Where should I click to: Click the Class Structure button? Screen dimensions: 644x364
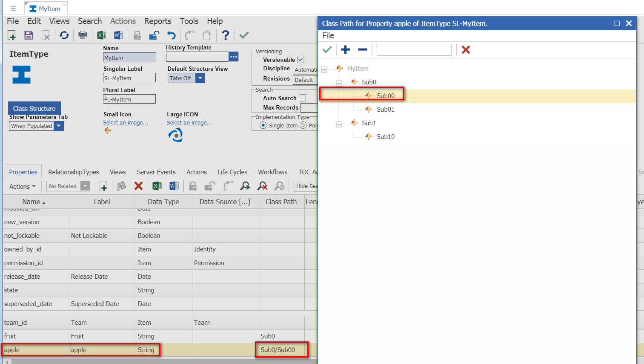tap(34, 108)
